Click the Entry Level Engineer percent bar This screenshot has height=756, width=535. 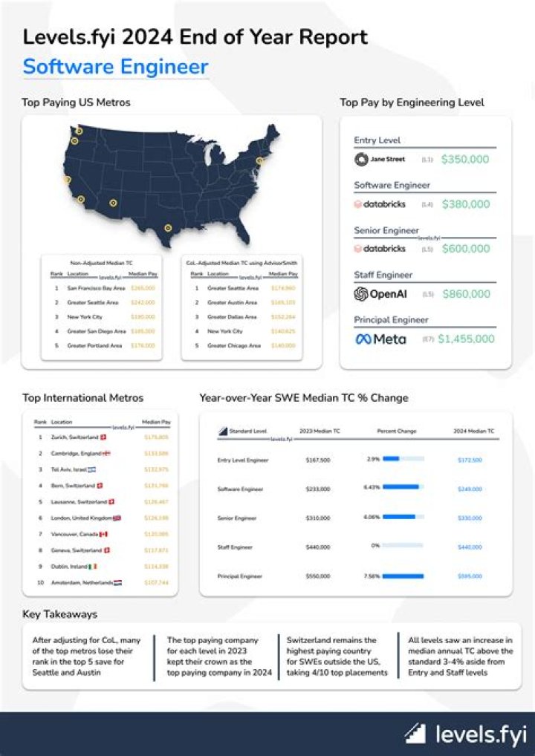tap(403, 458)
